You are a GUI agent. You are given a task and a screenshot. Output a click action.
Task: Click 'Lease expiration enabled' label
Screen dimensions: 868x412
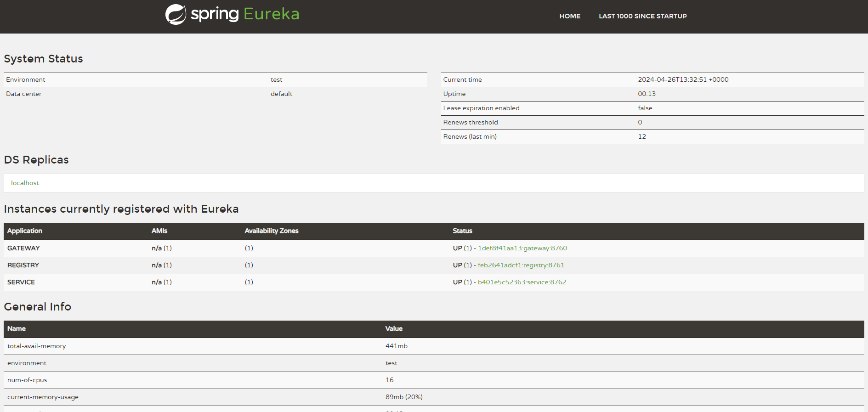coord(481,108)
